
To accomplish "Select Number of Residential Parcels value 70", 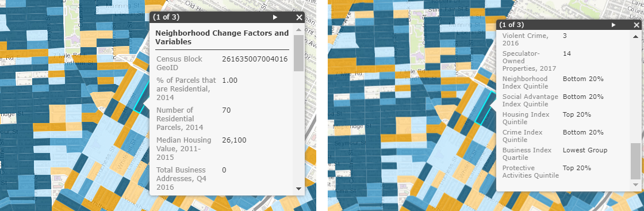I will [227, 110].
